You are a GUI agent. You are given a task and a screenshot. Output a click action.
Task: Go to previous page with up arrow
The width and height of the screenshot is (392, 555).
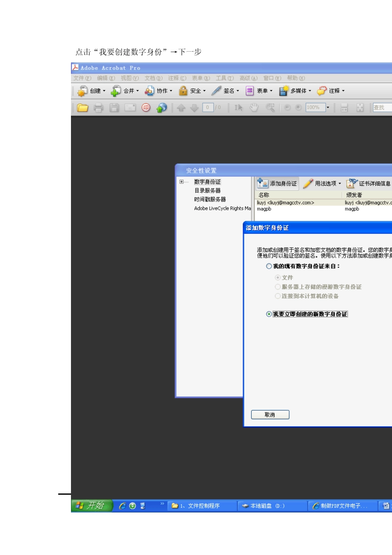(181, 108)
